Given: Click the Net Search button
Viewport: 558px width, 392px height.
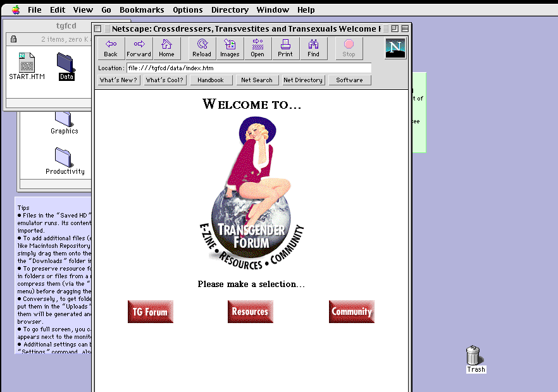Looking at the screenshot, I should click(257, 80).
